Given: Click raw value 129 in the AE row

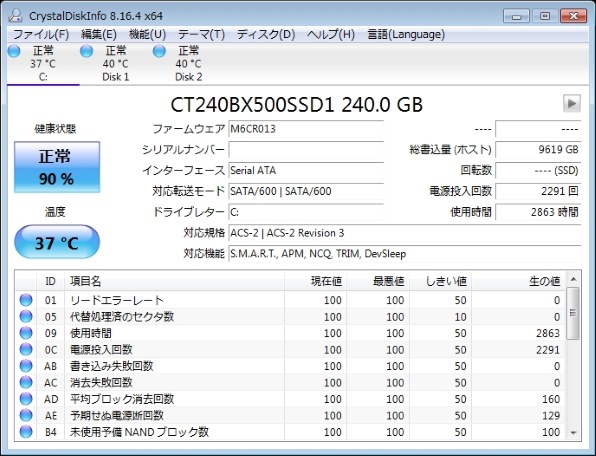Looking at the screenshot, I should click(551, 415).
